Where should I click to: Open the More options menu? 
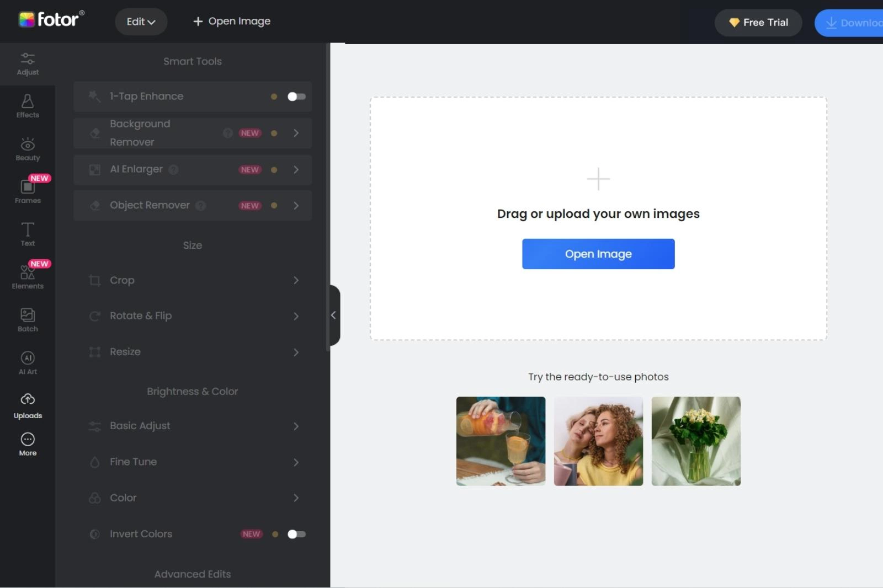pos(27,443)
